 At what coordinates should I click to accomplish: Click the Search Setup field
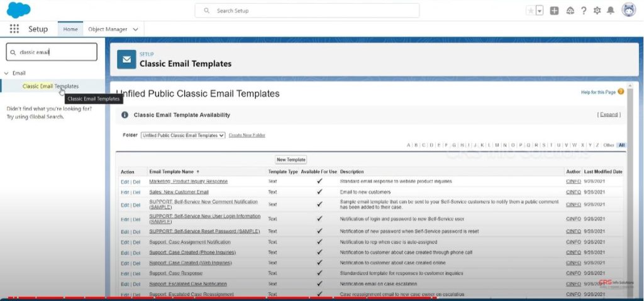click(307, 11)
